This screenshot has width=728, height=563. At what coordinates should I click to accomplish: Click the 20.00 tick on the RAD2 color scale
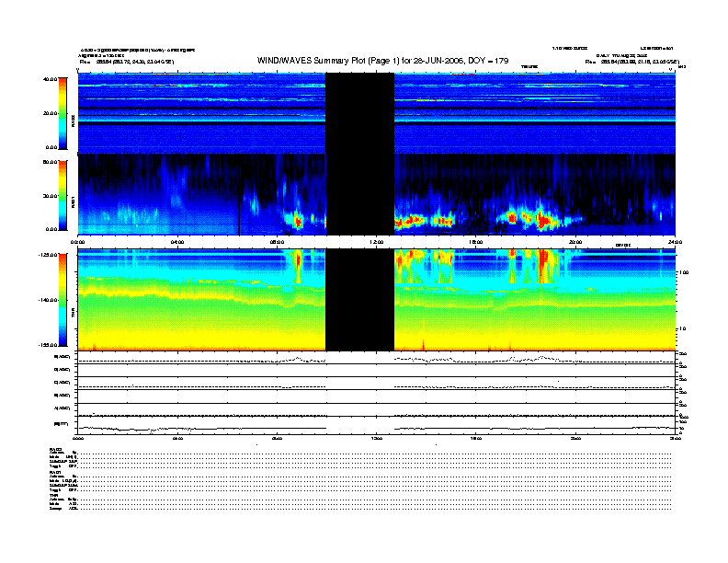50,113
